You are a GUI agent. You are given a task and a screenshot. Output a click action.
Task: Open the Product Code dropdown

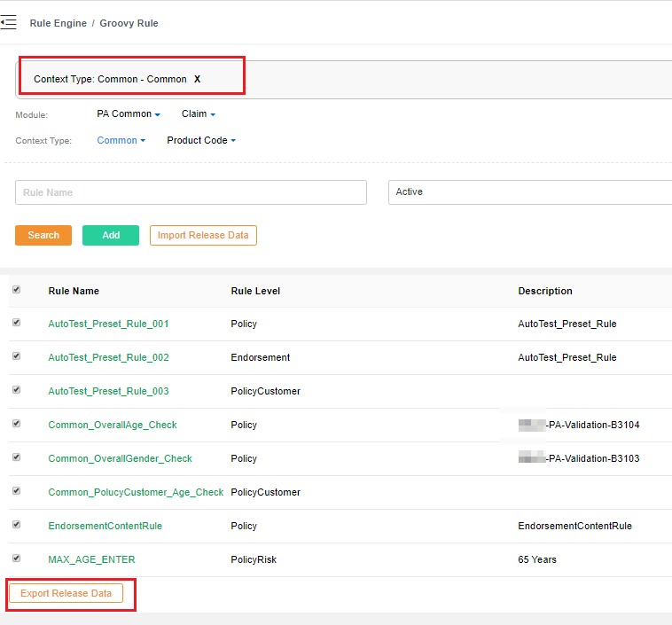[201, 140]
